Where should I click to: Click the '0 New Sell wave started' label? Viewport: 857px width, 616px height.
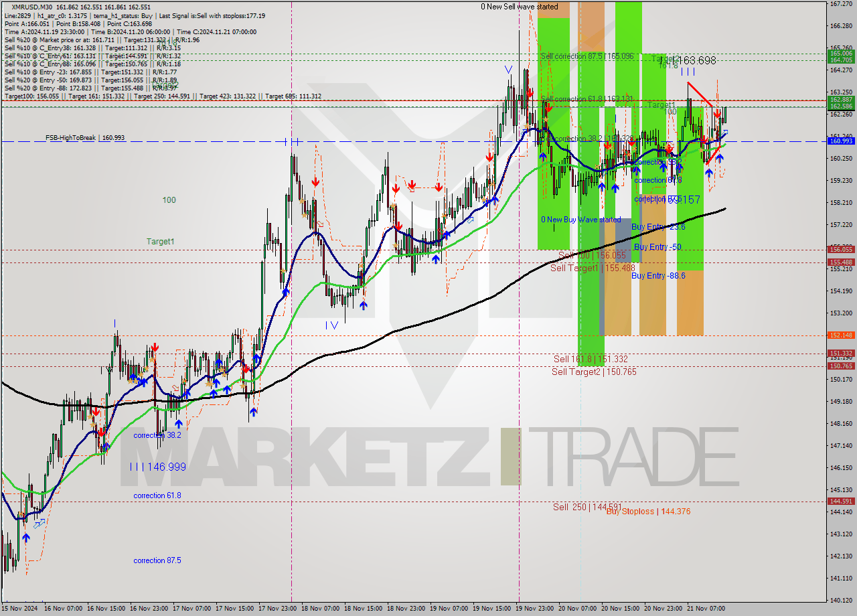(x=519, y=7)
